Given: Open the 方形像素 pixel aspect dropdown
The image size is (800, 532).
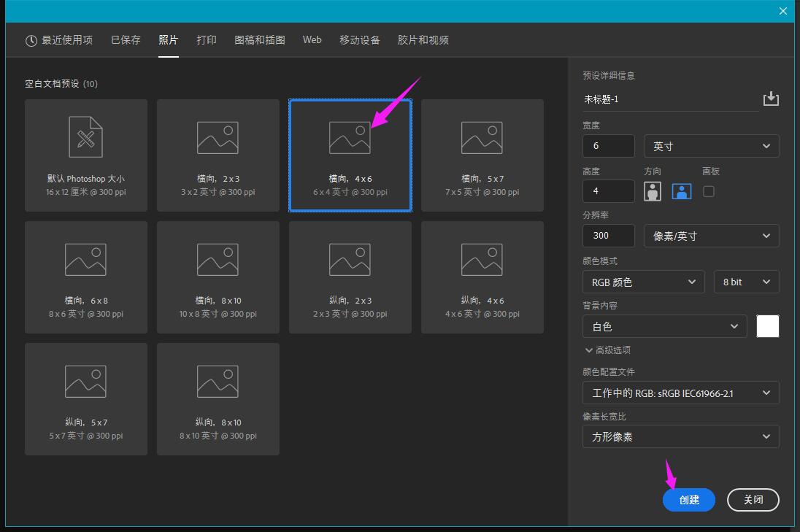Looking at the screenshot, I should click(x=680, y=436).
